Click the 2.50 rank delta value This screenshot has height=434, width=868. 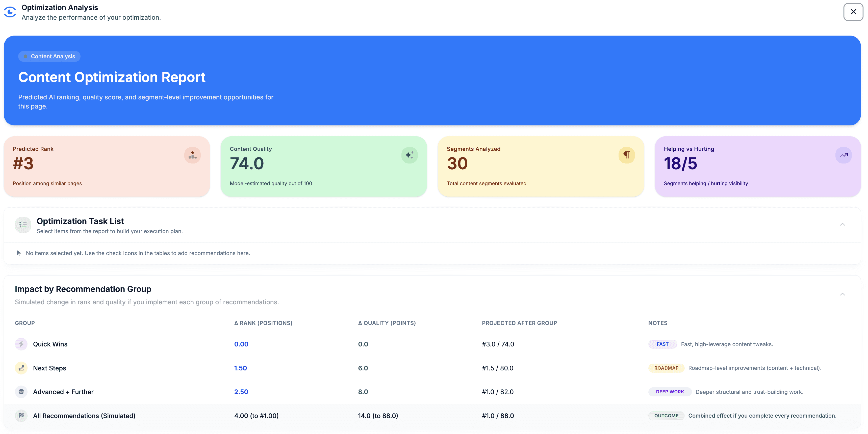pyautogui.click(x=241, y=392)
